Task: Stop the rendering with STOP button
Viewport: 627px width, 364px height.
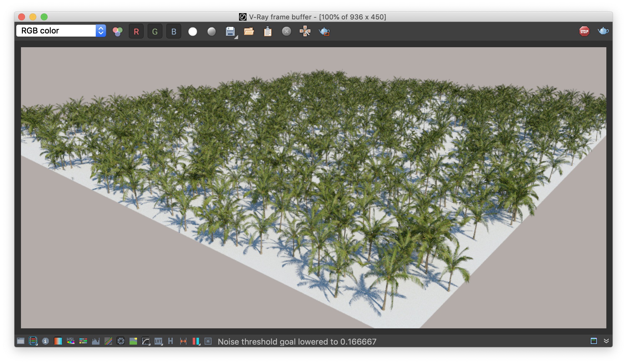Action: click(x=584, y=31)
